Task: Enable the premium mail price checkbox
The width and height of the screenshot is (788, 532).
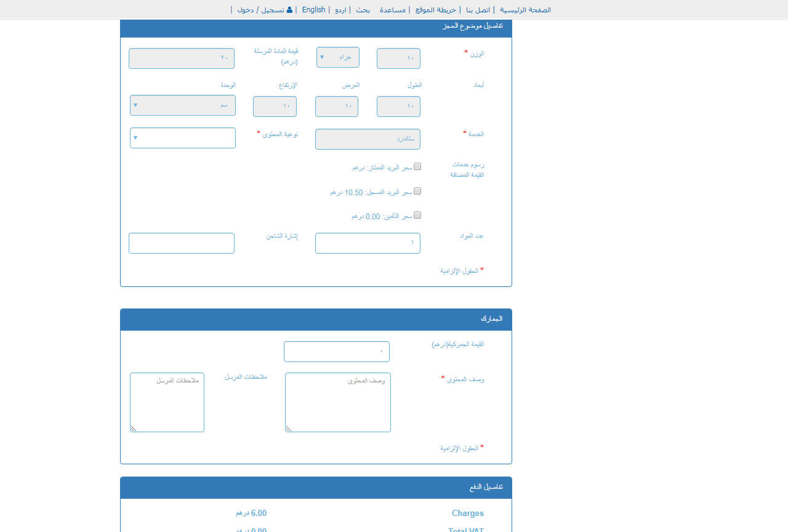Action: coord(417,166)
